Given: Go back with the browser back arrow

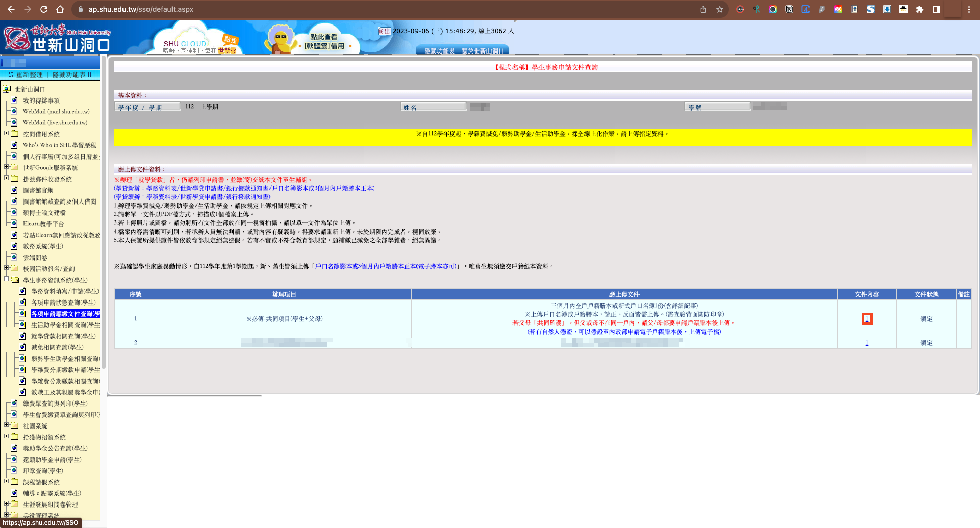Looking at the screenshot, I should click(x=11, y=9).
